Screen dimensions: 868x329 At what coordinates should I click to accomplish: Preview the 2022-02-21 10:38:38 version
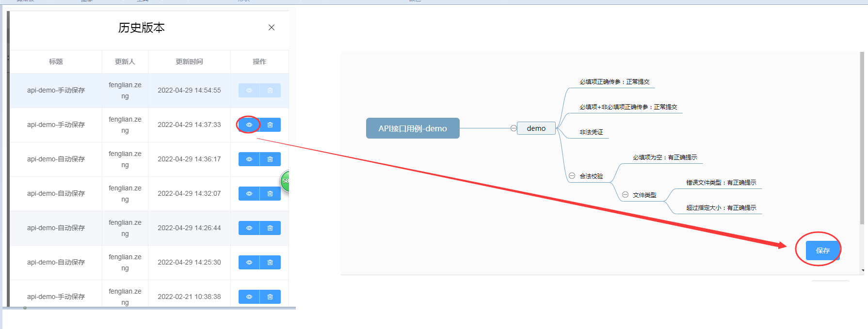249,297
